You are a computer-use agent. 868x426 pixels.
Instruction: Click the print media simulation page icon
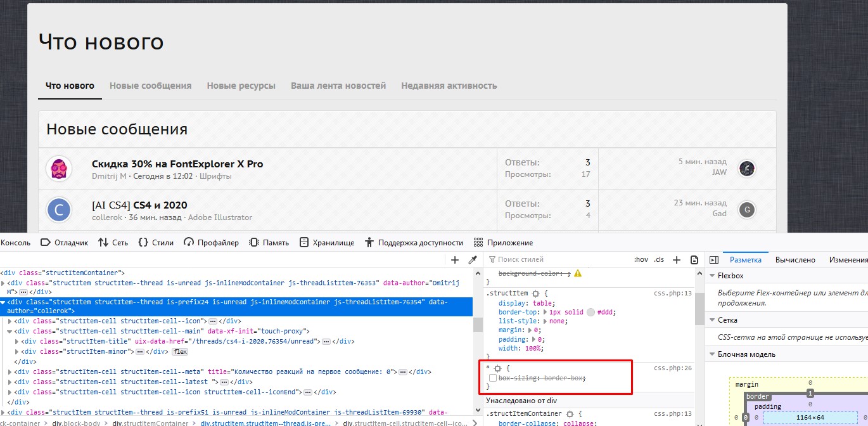(694, 259)
